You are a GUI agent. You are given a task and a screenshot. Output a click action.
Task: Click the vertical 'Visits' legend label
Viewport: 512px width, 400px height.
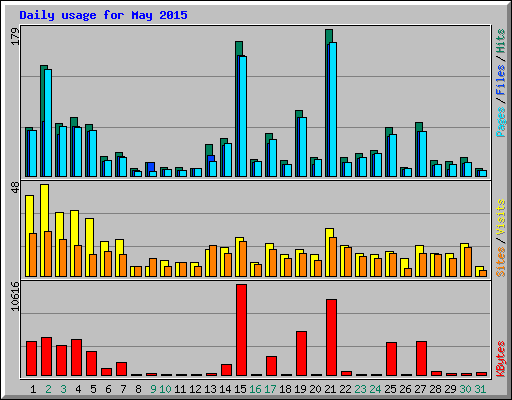point(501,217)
